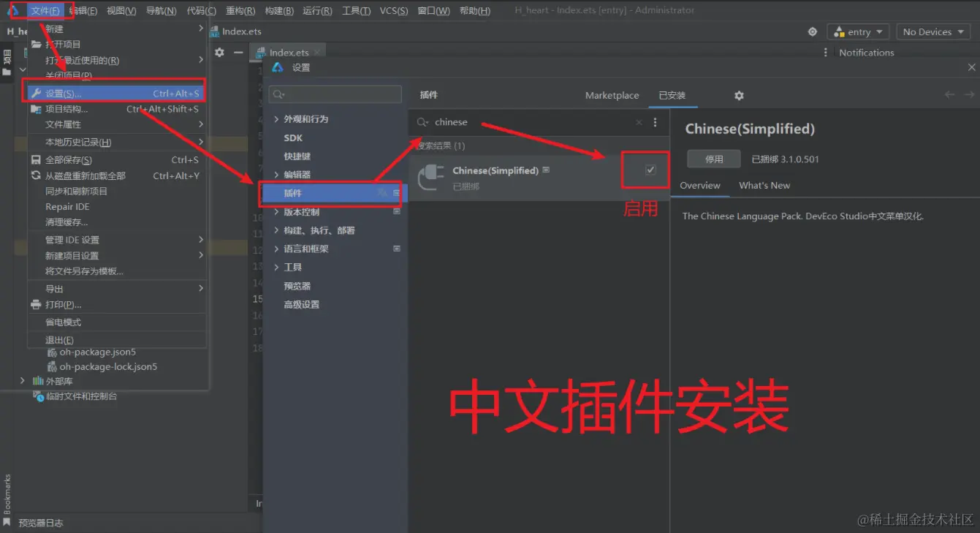The height and width of the screenshot is (533, 980).
Task: Click the settings search magnifier icon
Action: (x=278, y=94)
